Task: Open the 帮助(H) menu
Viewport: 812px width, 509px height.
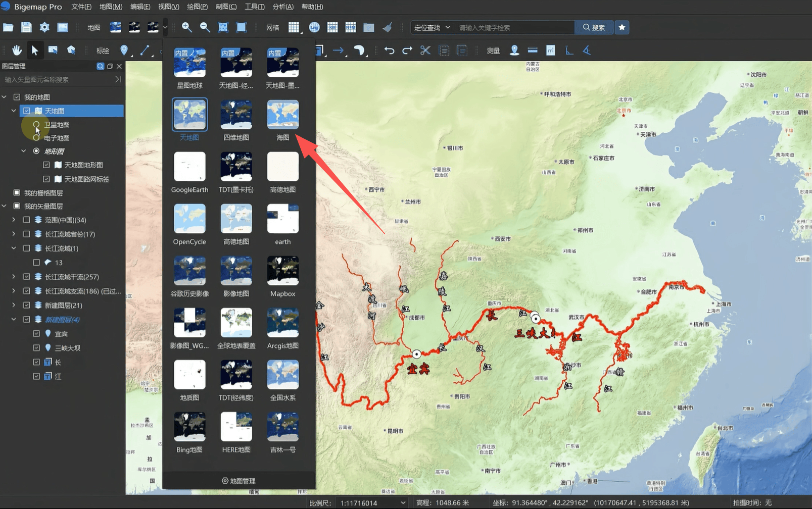Action: tap(312, 7)
